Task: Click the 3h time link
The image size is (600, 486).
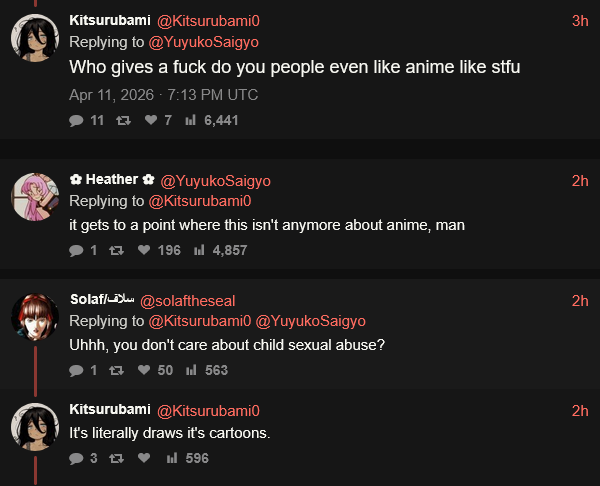Action: (x=580, y=21)
